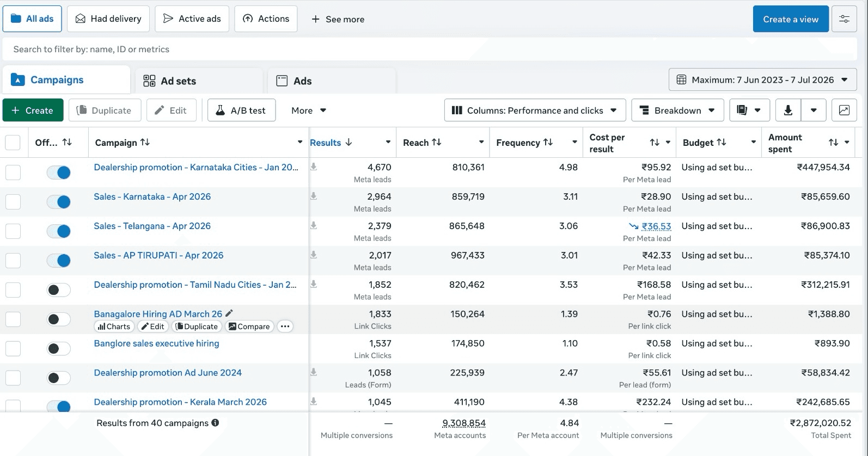
Task: Click the ₹36.53 cost per result value
Action: [656, 226]
